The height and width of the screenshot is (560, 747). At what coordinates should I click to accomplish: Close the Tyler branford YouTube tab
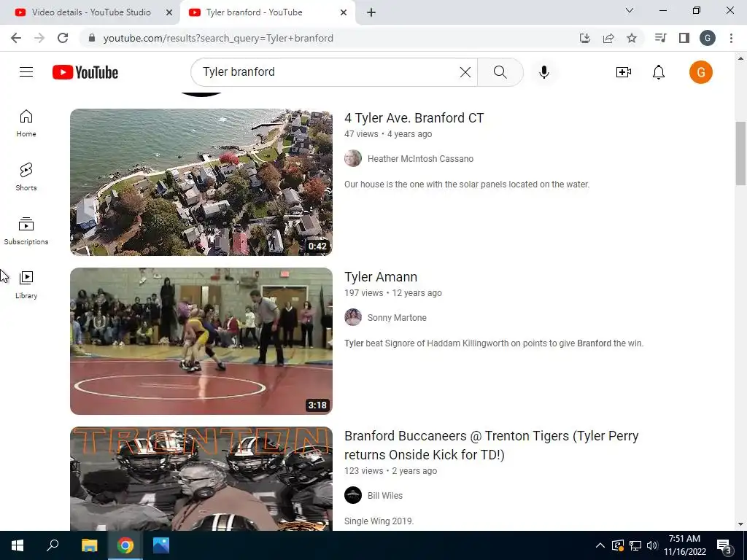tap(344, 12)
